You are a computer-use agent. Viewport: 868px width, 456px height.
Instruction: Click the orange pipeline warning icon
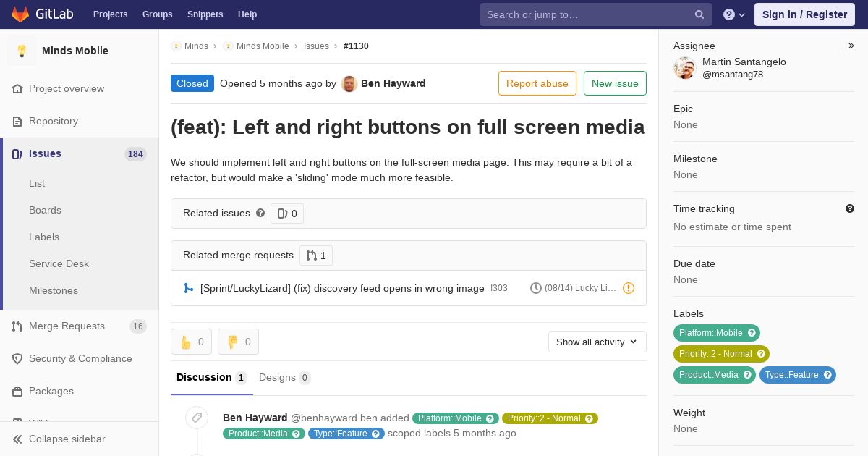pos(629,288)
